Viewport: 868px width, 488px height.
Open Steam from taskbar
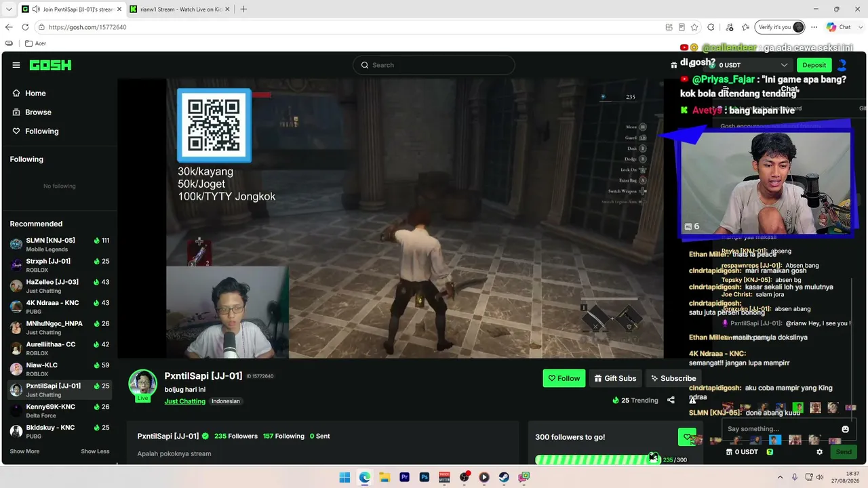tap(504, 477)
